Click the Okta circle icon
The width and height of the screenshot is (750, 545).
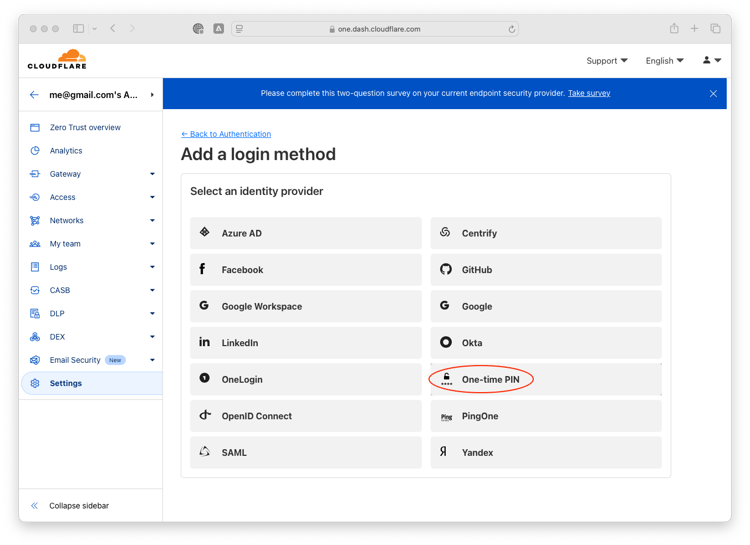coord(446,342)
